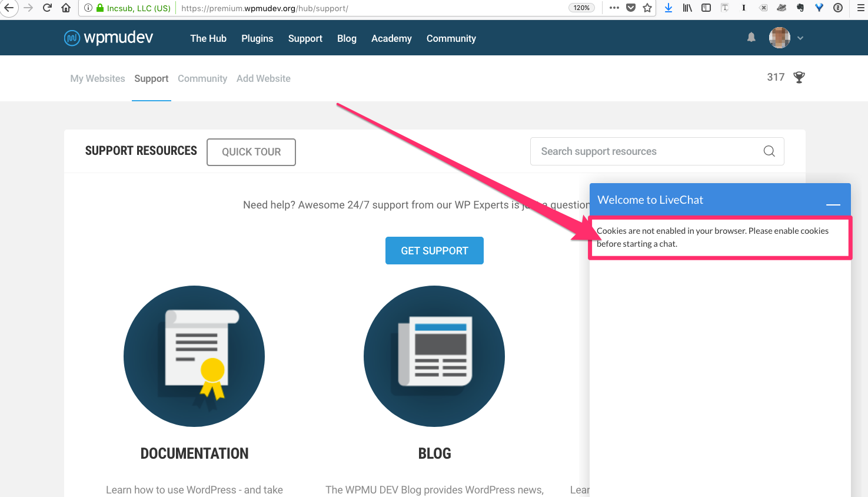The height and width of the screenshot is (497, 868).
Task: Open the Add Website tab
Action: (264, 78)
